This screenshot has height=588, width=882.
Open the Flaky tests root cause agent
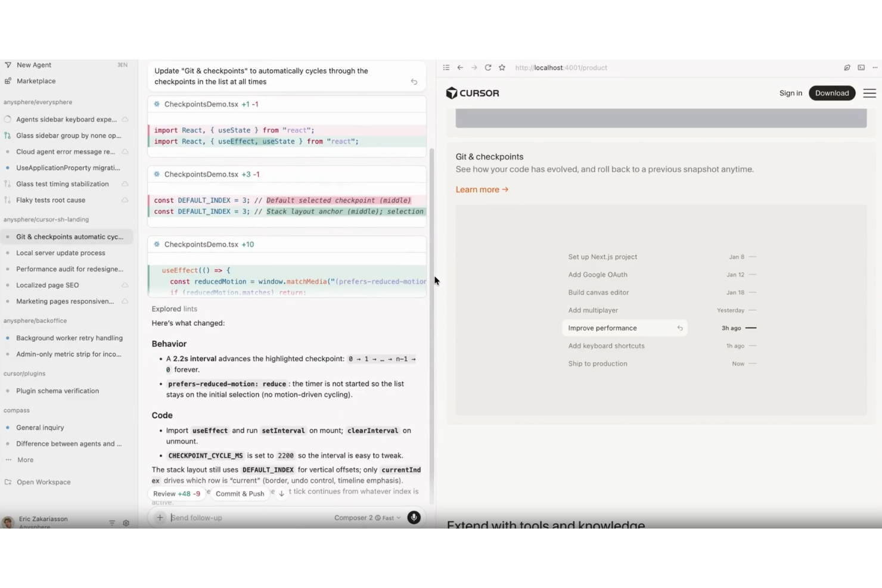coord(66,200)
